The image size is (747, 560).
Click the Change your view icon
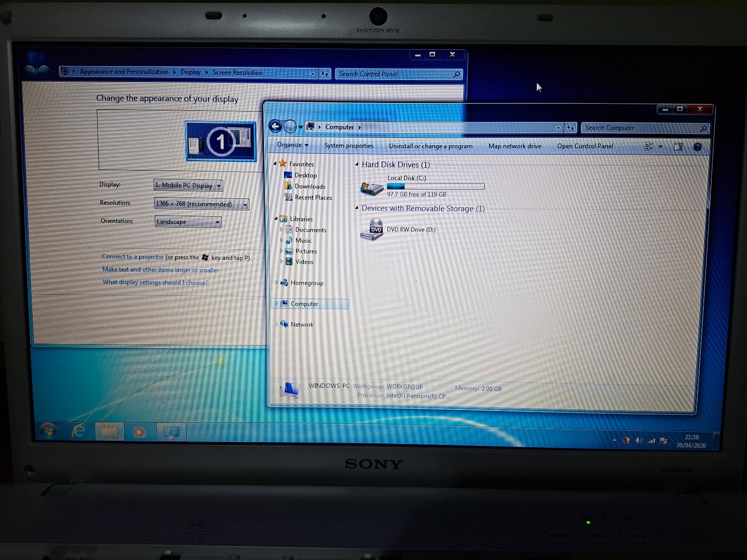click(x=649, y=147)
